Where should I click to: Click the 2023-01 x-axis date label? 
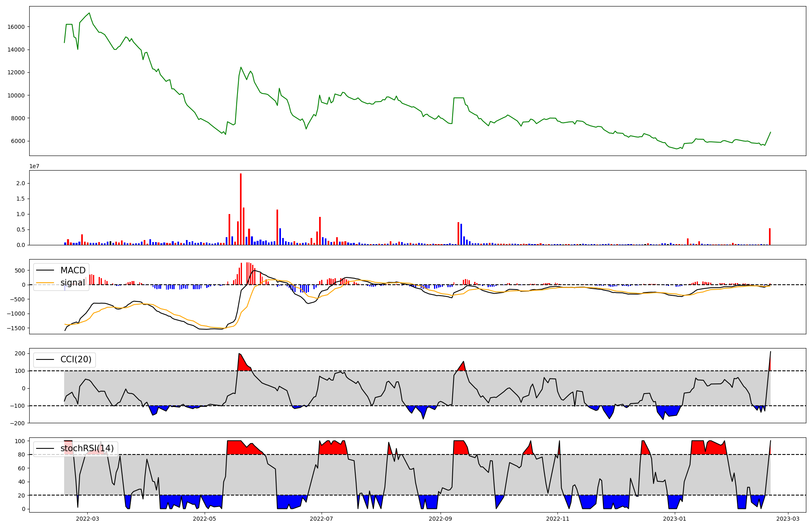tap(675, 519)
